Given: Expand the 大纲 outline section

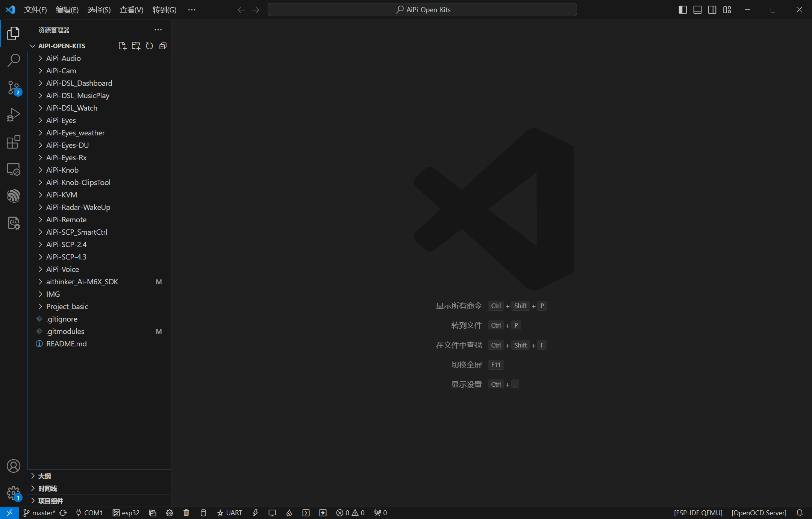Looking at the screenshot, I should [99, 476].
